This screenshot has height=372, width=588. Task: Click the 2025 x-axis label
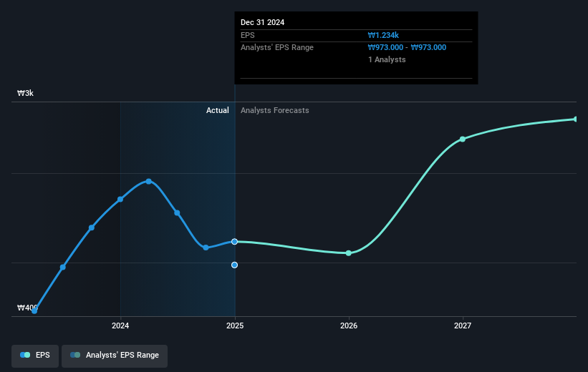[235, 325]
